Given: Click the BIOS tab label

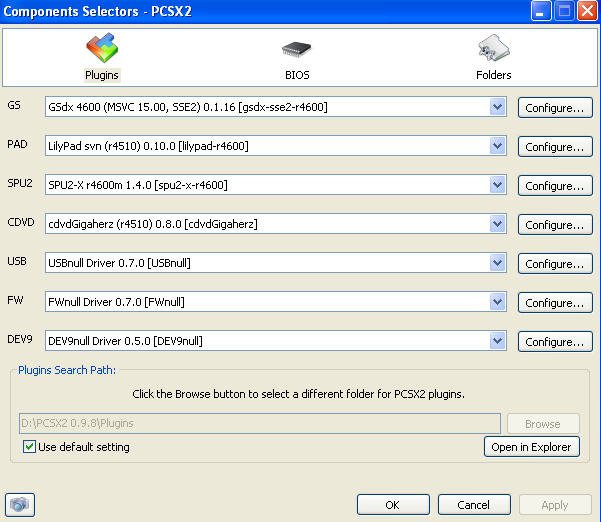Looking at the screenshot, I should click(x=297, y=75).
